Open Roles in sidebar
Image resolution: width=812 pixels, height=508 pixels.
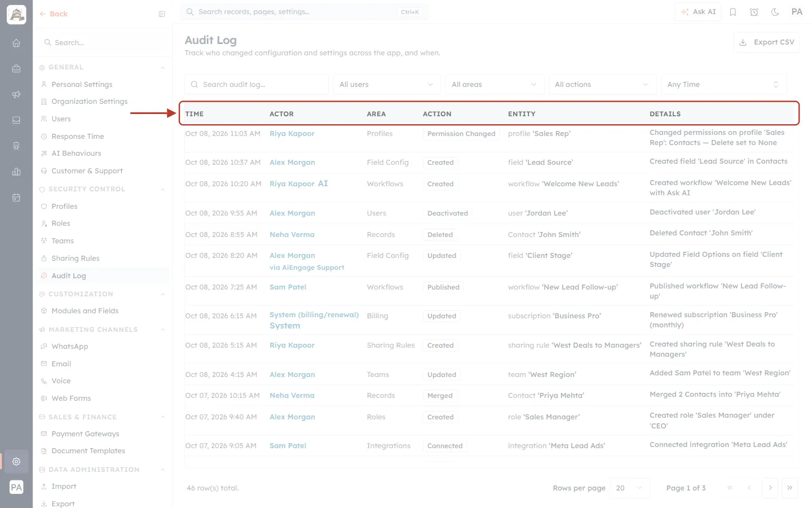[61, 224]
